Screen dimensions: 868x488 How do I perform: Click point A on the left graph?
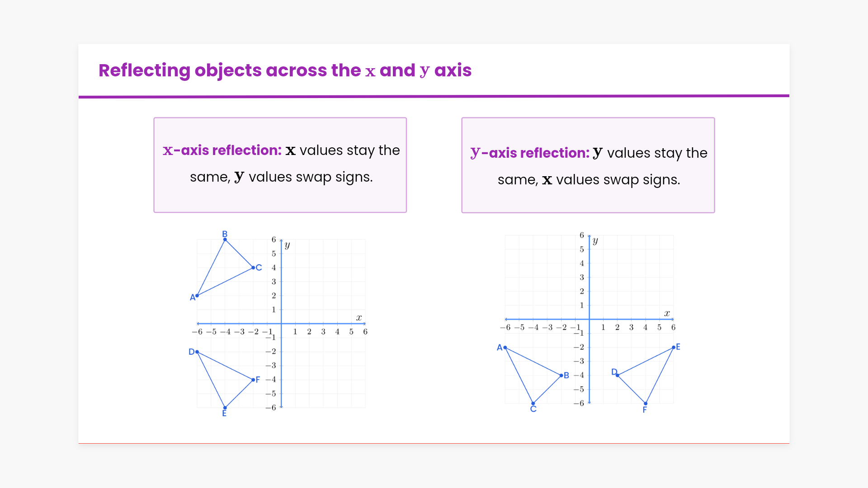pyautogui.click(x=197, y=296)
